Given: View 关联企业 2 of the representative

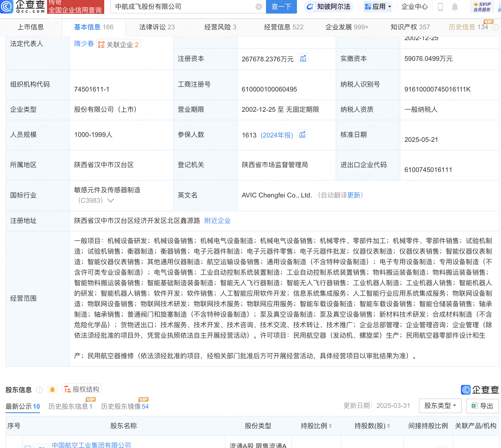Looking at the screenshot, I should point(118,44).
